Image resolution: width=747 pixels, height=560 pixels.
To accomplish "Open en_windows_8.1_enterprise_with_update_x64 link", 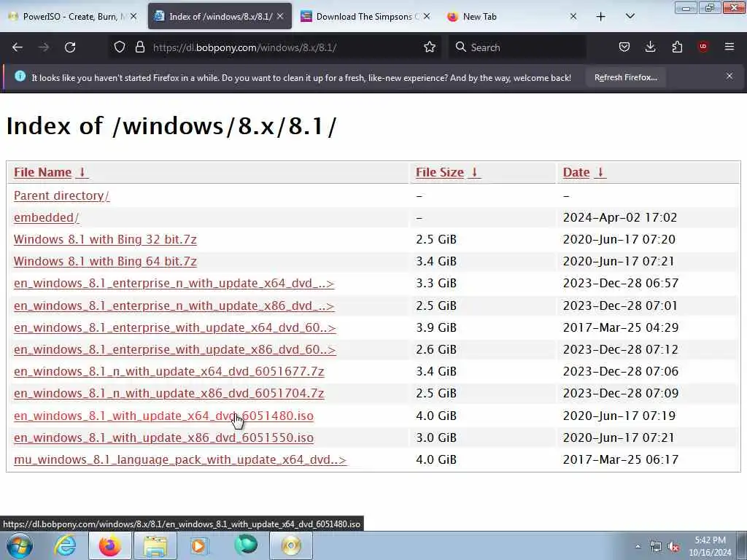I will coord(175,327).
